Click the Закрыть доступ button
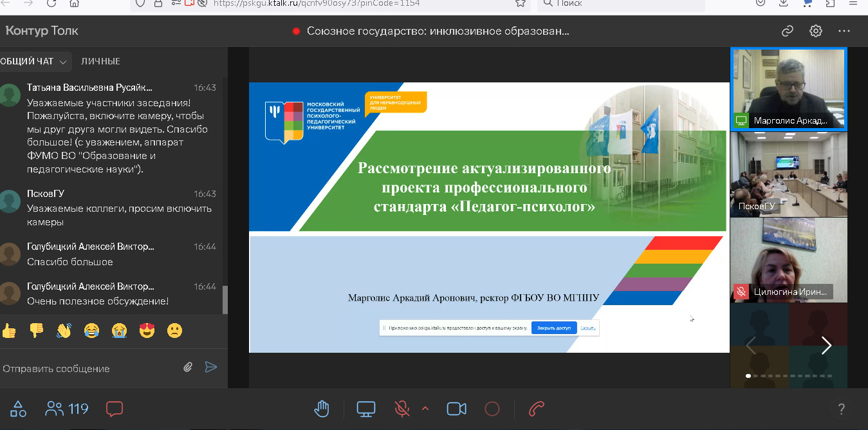The width and height of the screenshot is (868, 430). (x=554, y=328)
